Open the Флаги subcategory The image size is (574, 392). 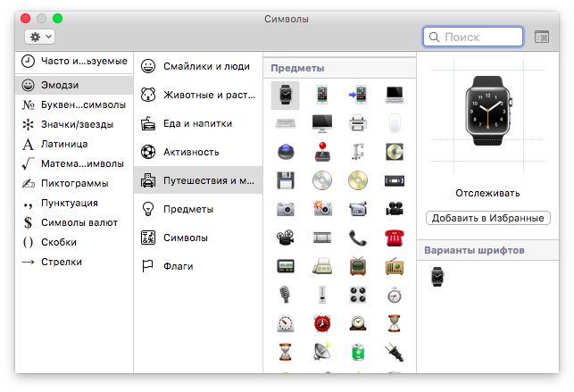[198, 266]
